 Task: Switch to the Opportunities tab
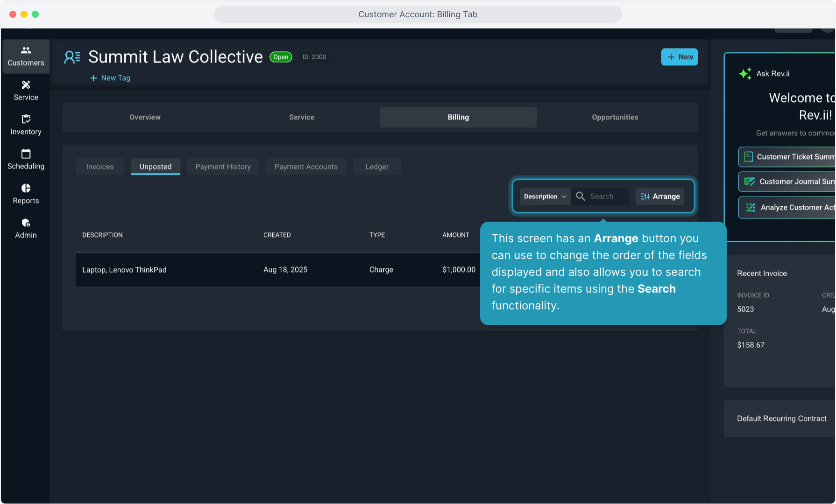(615, 117)
